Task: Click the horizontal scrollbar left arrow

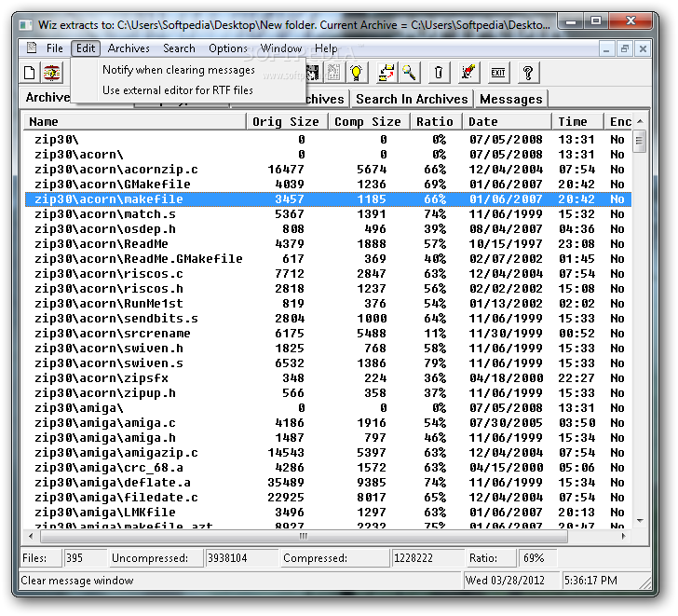Action: 30,537
